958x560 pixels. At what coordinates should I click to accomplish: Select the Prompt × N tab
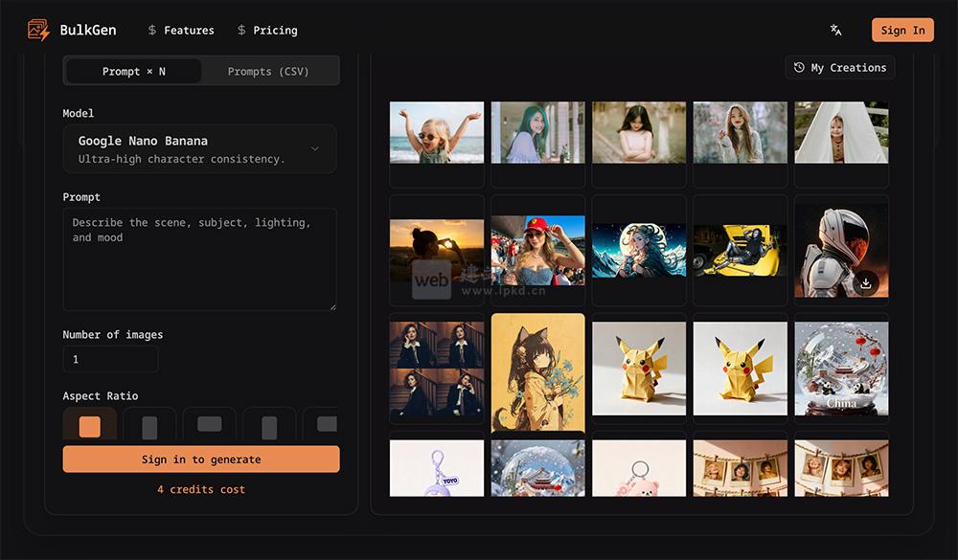pyautogui.click(x=133, y=72)
